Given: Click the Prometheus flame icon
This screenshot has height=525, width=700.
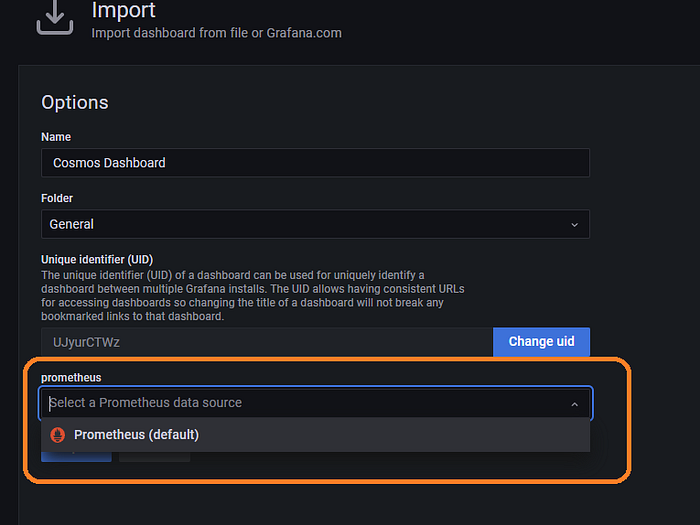Looking at the screenshot, I should pos(58,435).
